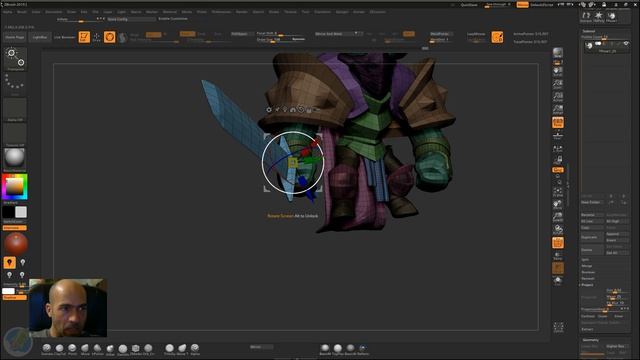Open the Alpha Off selector

15,110
